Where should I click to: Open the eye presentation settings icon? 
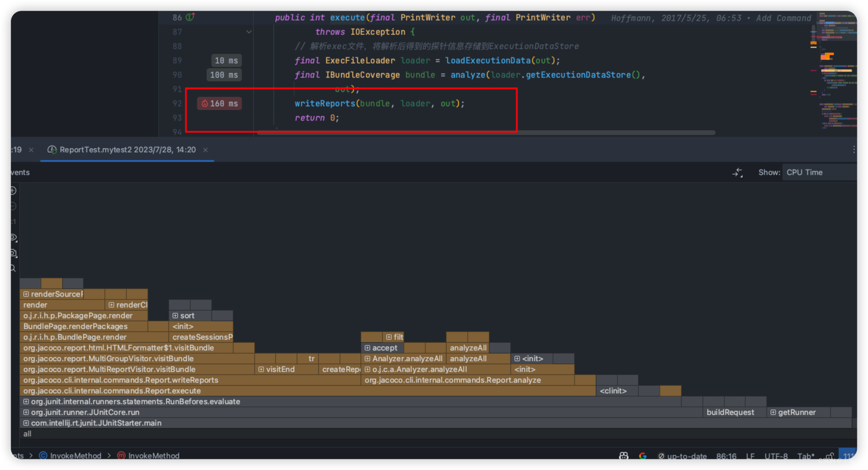click(x=13, y=238)
